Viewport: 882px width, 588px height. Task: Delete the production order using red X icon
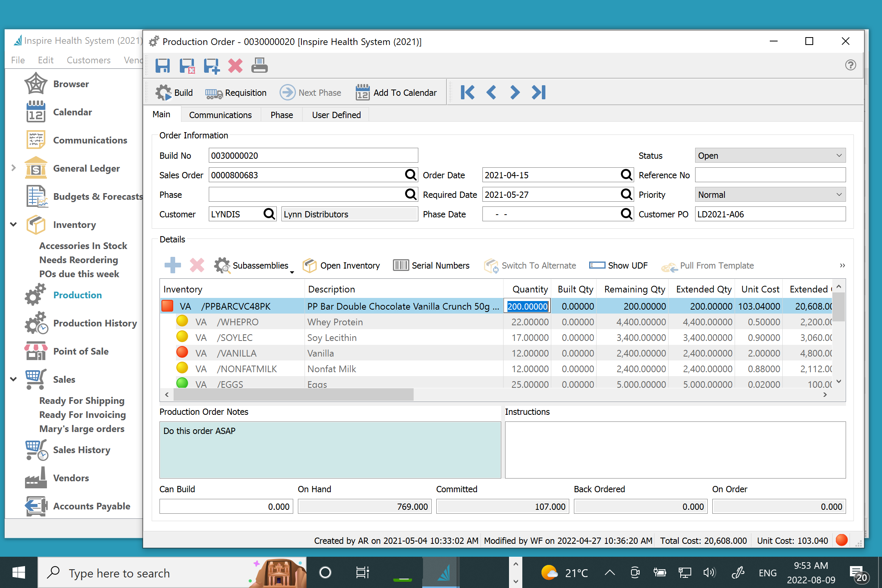pos(235,66)
